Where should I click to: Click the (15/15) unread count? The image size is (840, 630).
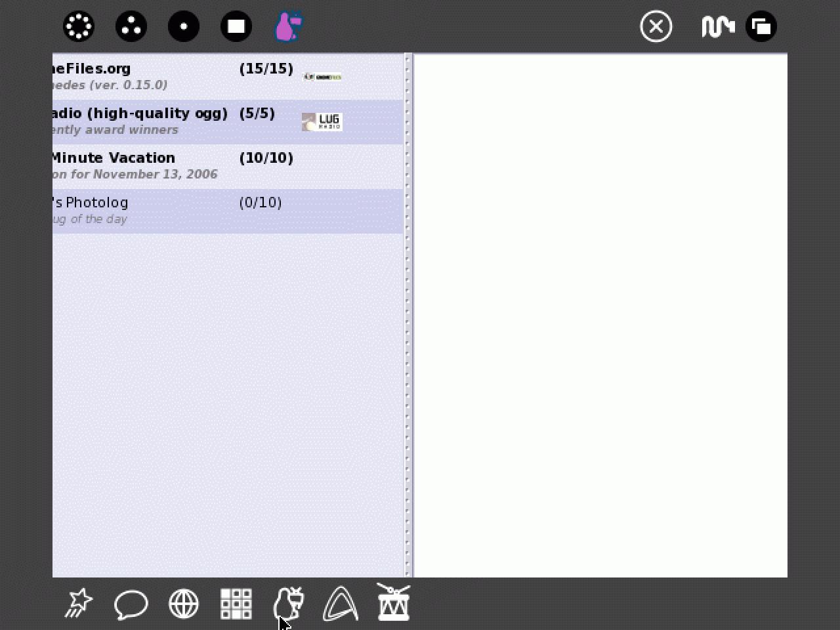tap(266, 69)
